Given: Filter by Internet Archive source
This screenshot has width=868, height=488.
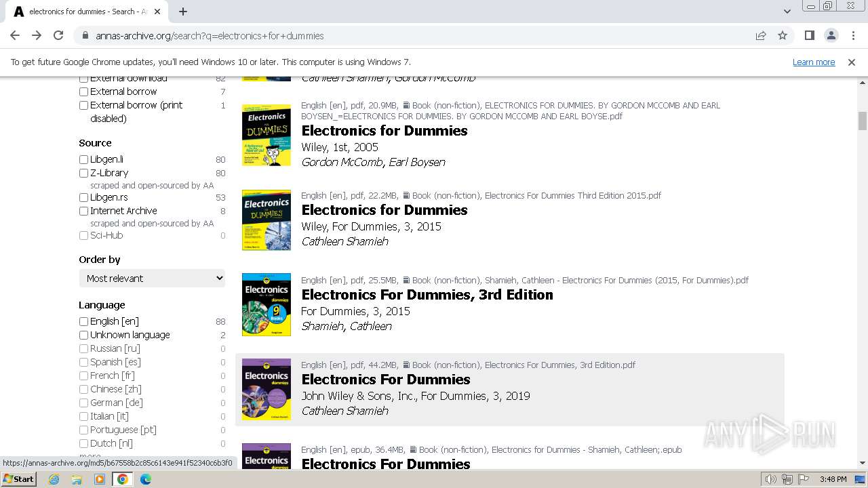Looking at the screenshot, I should point(83,211).
